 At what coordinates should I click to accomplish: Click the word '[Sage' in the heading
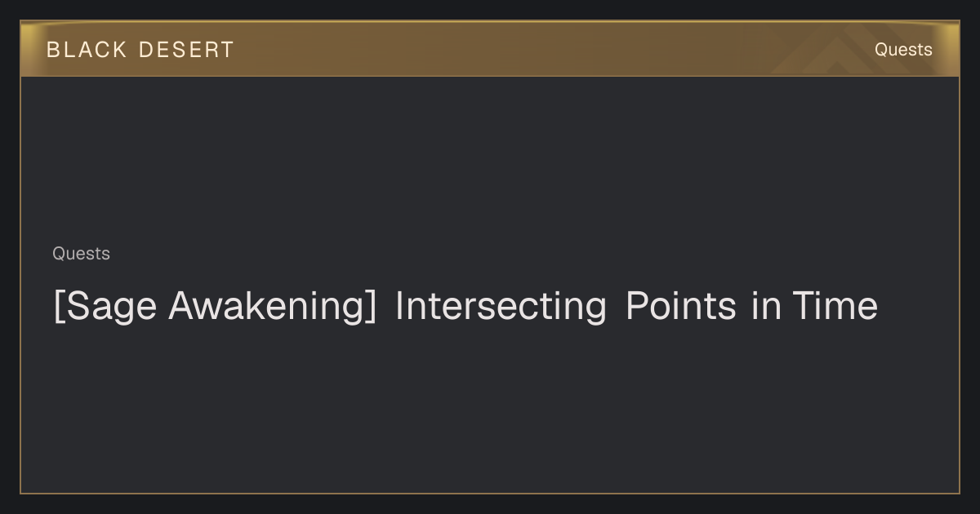(x=106, y=307)
